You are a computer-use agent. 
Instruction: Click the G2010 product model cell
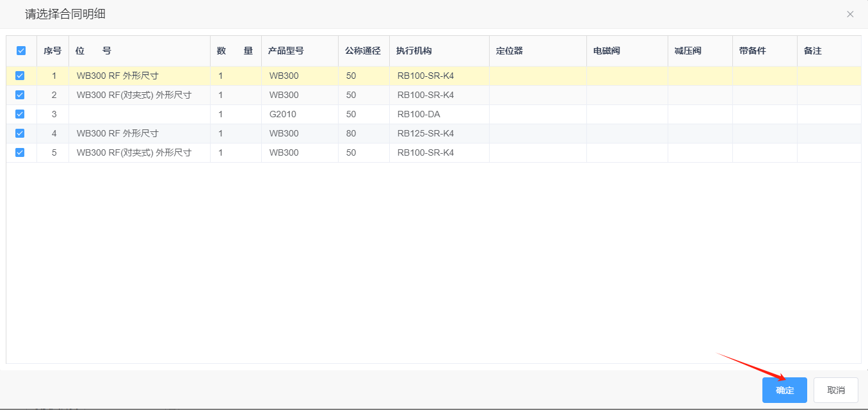(282, 114)
